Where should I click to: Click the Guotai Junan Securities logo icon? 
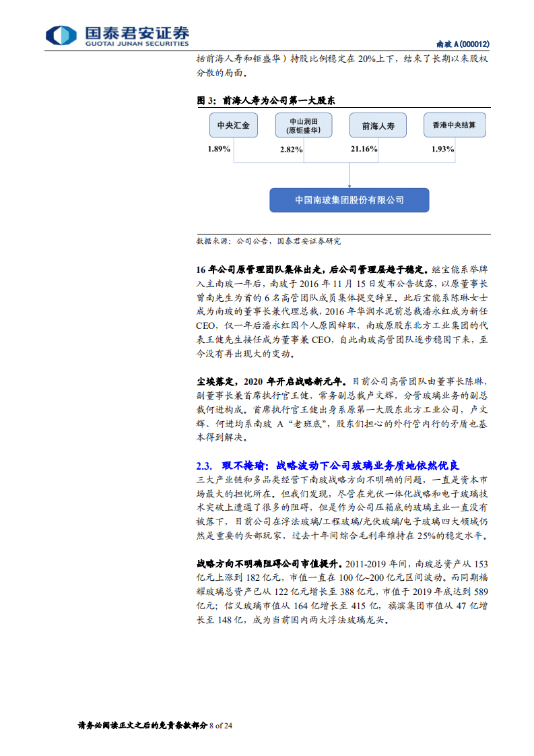(x=61, y=36)
